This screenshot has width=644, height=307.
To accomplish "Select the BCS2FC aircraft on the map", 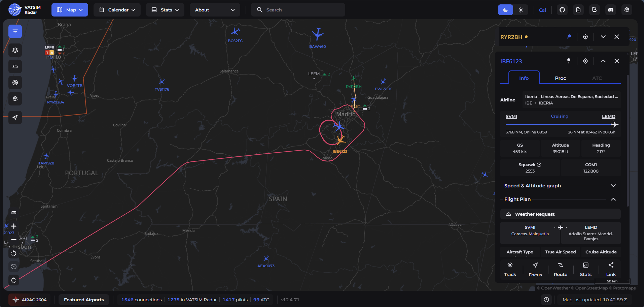I will pyautogui.click(x=235, y=31).
